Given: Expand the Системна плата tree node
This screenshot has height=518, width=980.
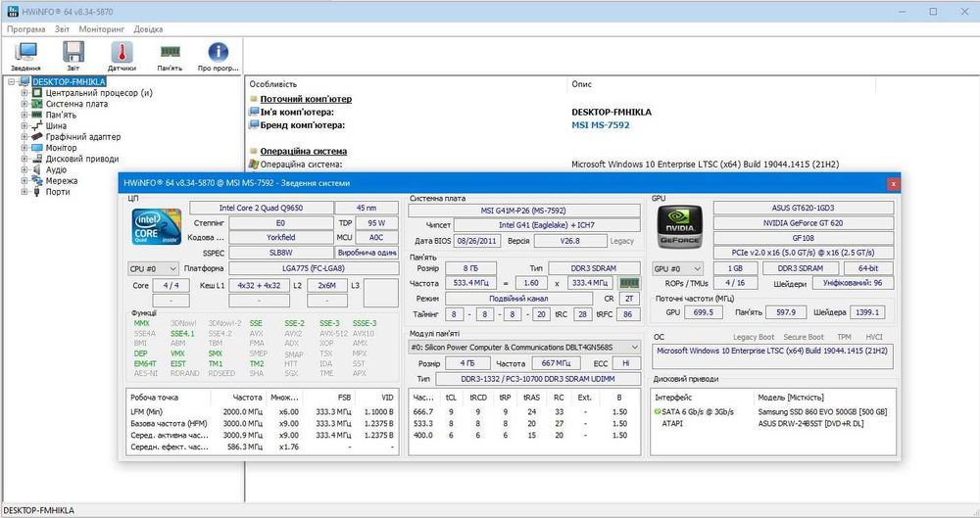Looking at the screenshot, I should click(24, 104).
